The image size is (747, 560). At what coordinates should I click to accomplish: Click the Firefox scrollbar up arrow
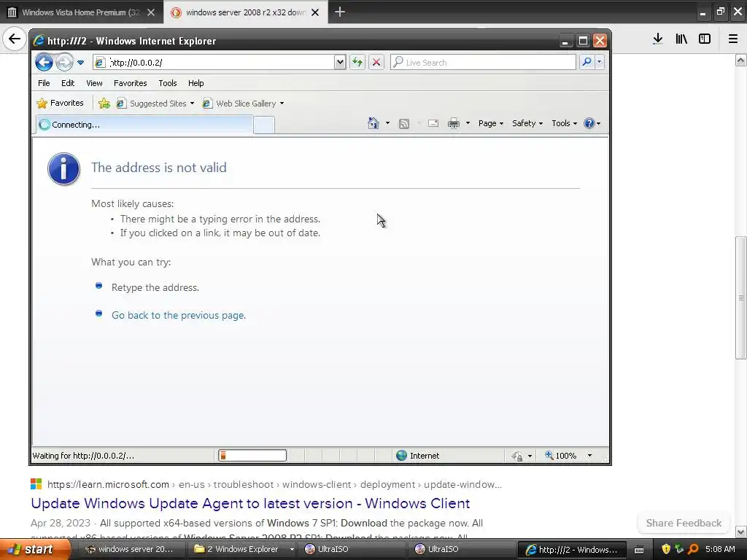point(740,61)
